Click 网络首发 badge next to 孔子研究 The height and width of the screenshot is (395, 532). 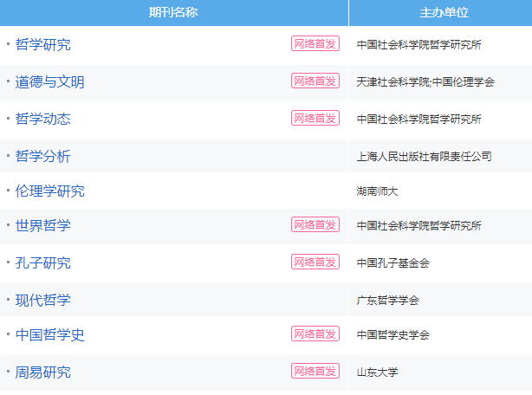(x=315, y=262)
